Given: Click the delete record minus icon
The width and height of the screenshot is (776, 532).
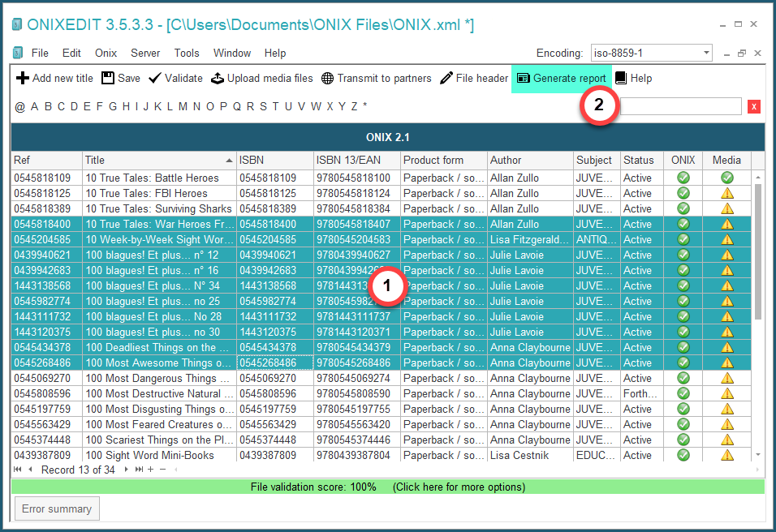Looking at the screenshot, I should (163, 470).
